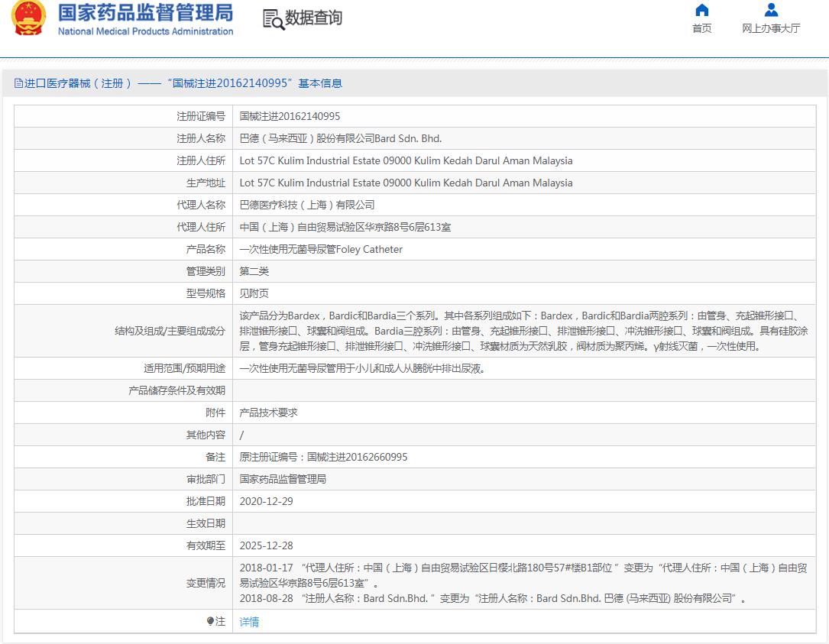This screenshot has height=644, width=829.
Task: Click the 审批部门 row label
Action: 206,480
